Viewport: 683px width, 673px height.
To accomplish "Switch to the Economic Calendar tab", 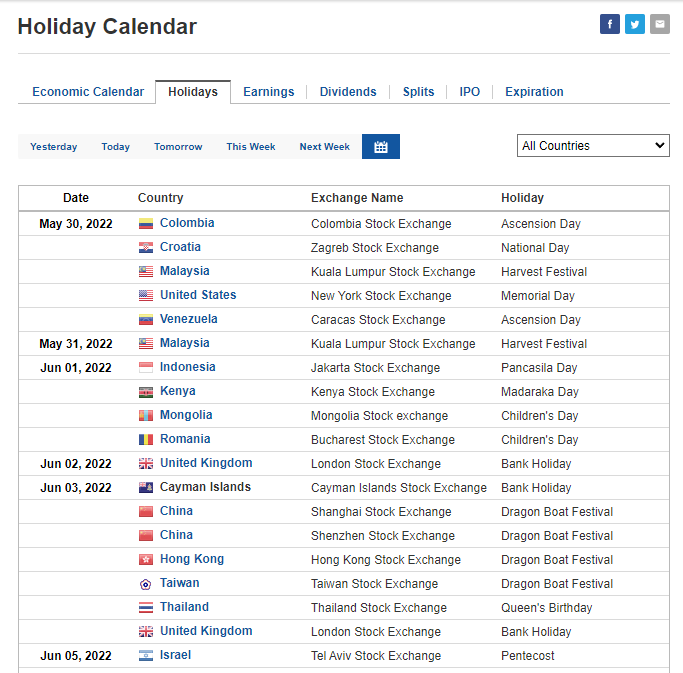I will click(88, 92).
